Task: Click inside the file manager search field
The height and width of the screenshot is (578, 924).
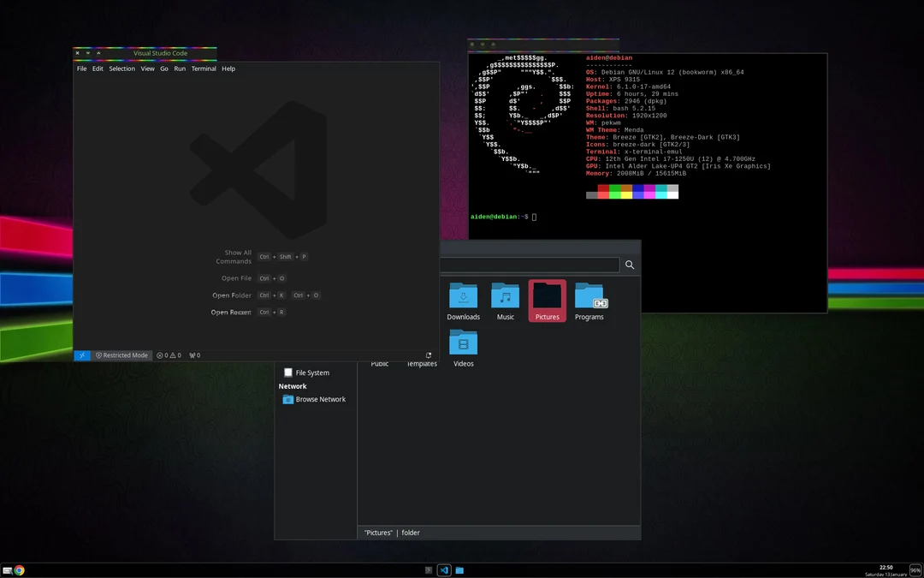Action: 530,265
